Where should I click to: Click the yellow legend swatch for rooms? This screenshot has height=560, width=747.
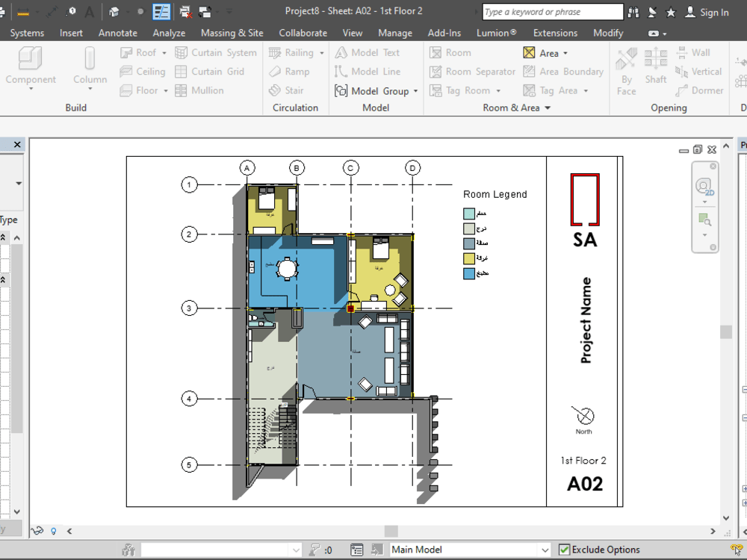coord(469,258)
